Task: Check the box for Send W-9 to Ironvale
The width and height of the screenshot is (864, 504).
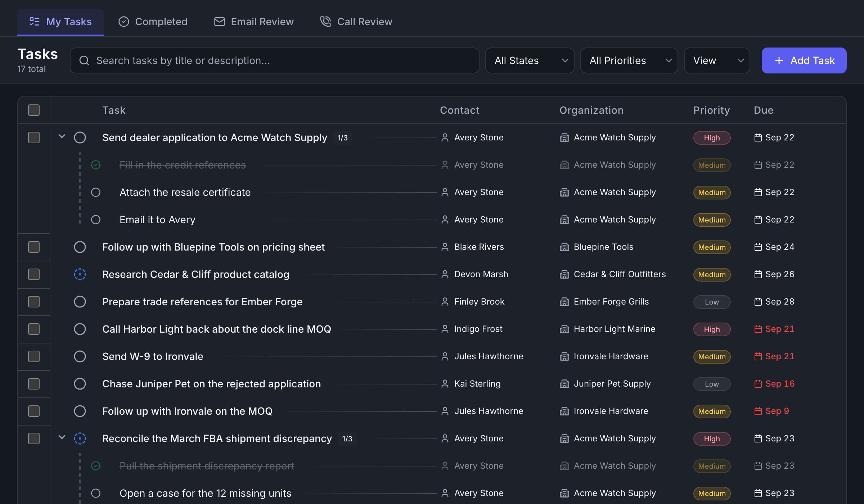Action: (34, 356)
